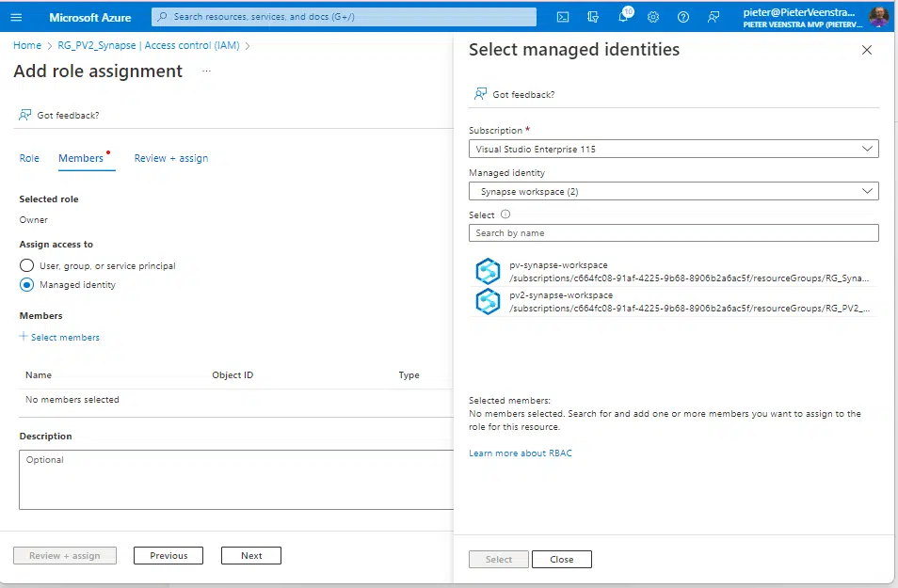Focus the Search by name field

tap(674, 233)
